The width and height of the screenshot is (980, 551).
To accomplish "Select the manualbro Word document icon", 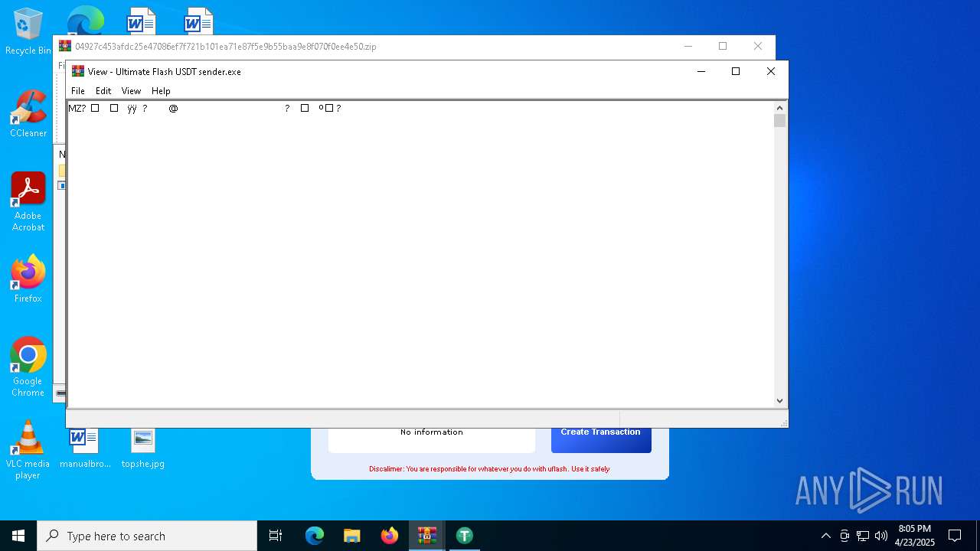I will point(85,448).
